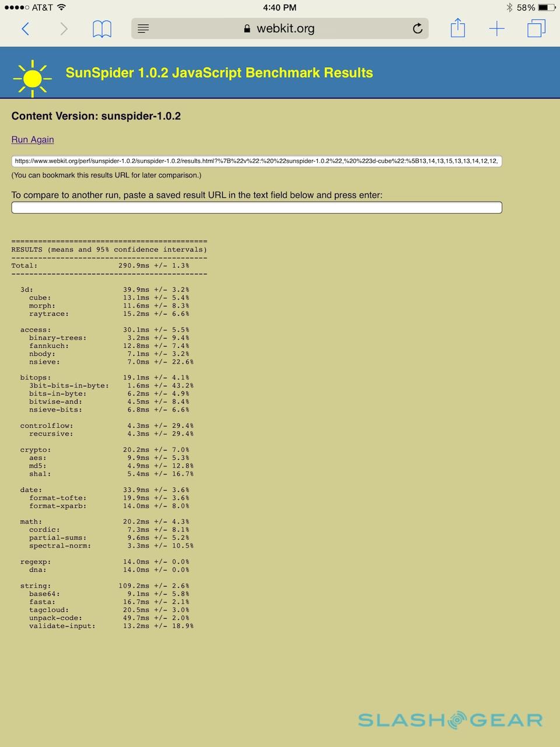Show all tabs overview icon

click(536, 29)
